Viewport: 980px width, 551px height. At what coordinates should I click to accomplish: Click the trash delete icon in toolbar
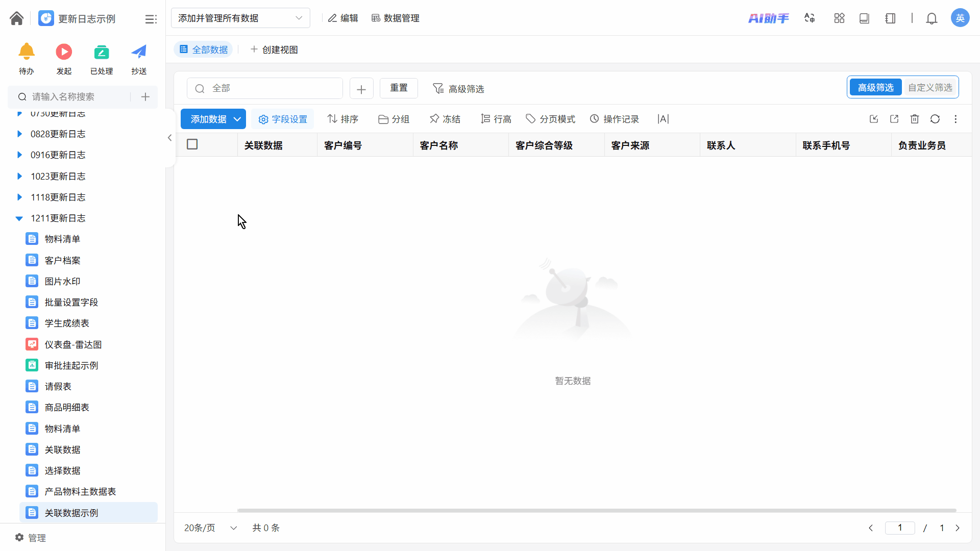click(x=914, y=119)
